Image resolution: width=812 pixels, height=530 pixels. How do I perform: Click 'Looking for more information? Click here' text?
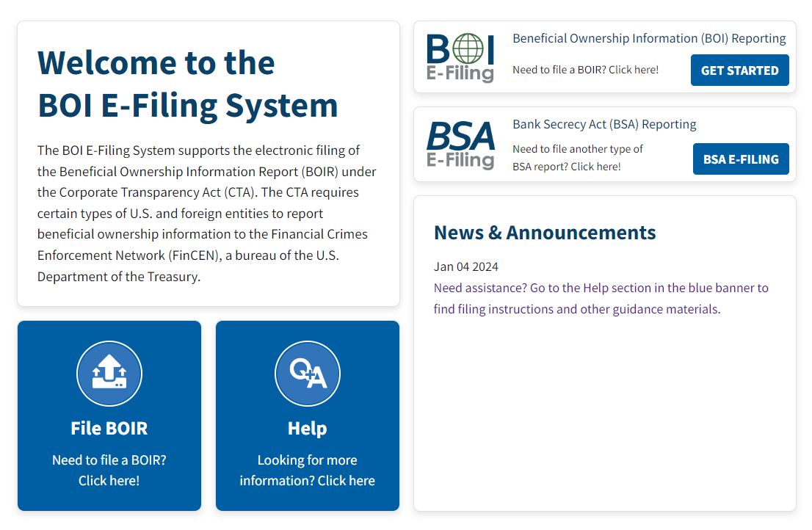click(307, 470)
